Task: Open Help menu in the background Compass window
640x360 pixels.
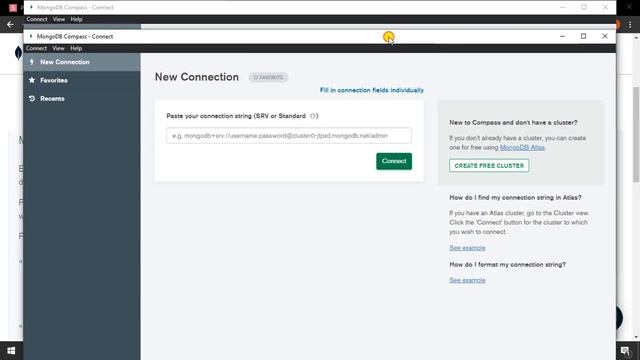Action: click(76, 19)
